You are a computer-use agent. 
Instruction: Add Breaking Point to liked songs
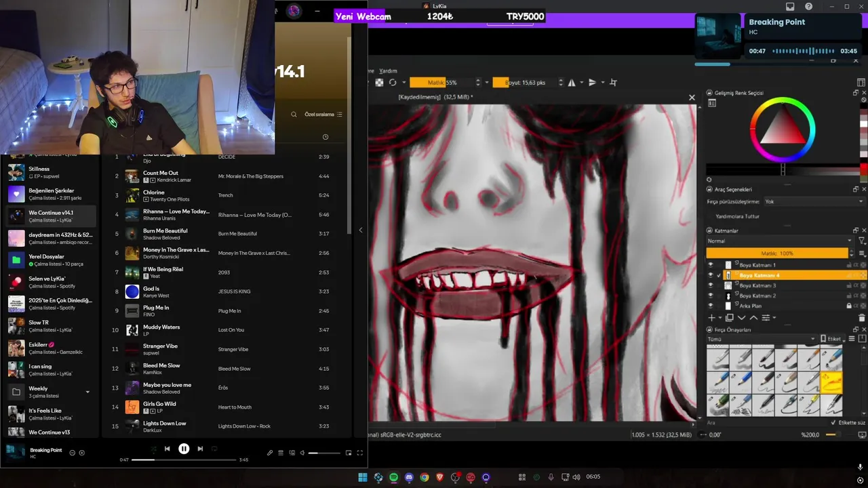pyautogui.click(x=82, y=453)
